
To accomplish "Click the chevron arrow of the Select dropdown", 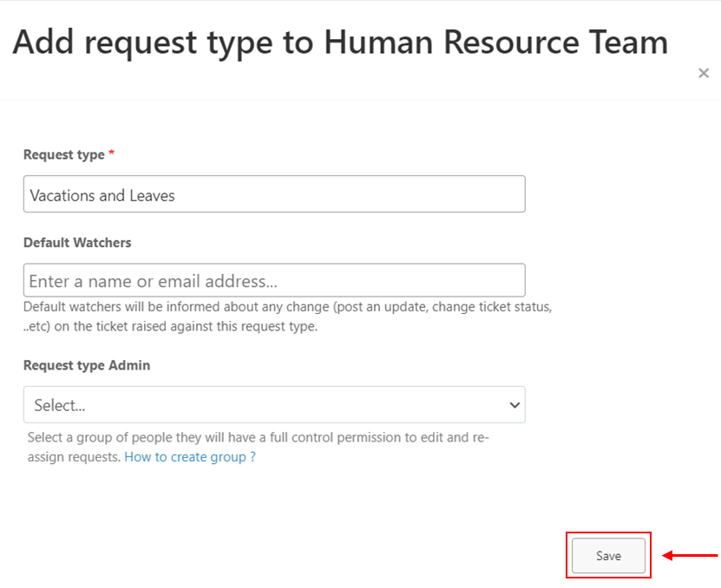I will [515, 405].
